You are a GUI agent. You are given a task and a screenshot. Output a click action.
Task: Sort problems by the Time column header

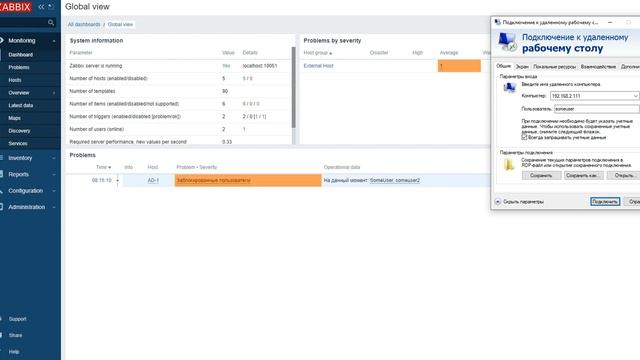103,167
